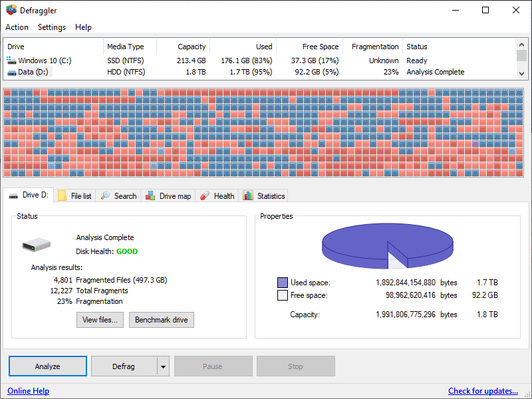Open Health via its tab icon
The height and width of the screenshot is (399, 532).
pos(205,196)
